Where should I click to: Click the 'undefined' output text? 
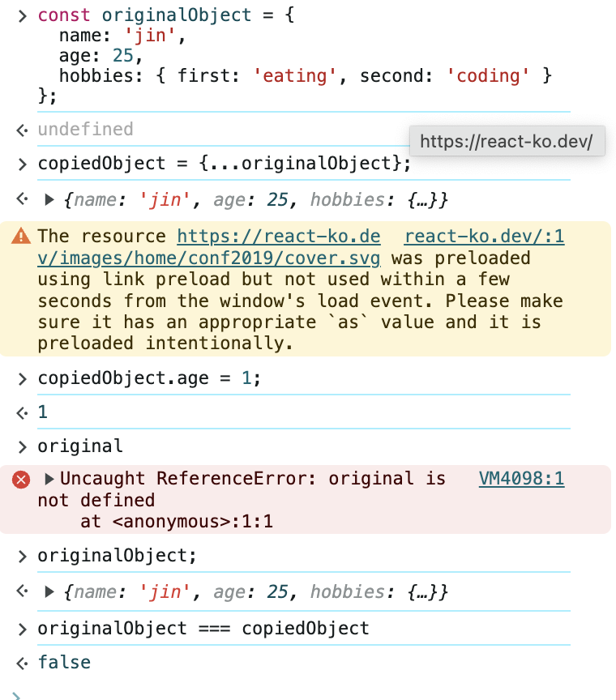[x=85, y=130]
